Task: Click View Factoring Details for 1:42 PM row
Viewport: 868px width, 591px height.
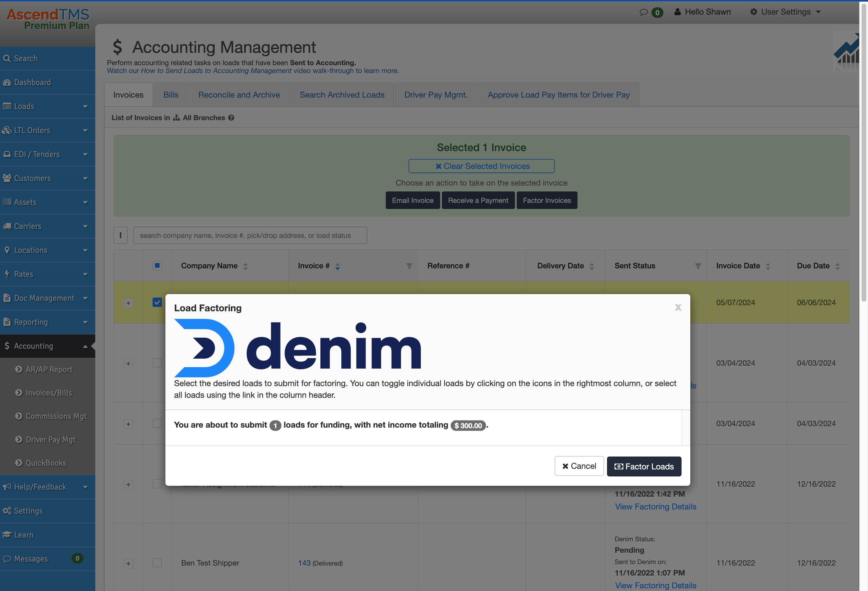Action: pos(656,507)
